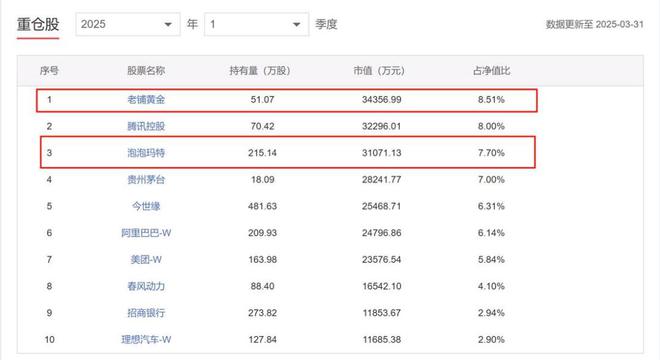Open the 泡泡玛特 stock link

click(146, 153)
